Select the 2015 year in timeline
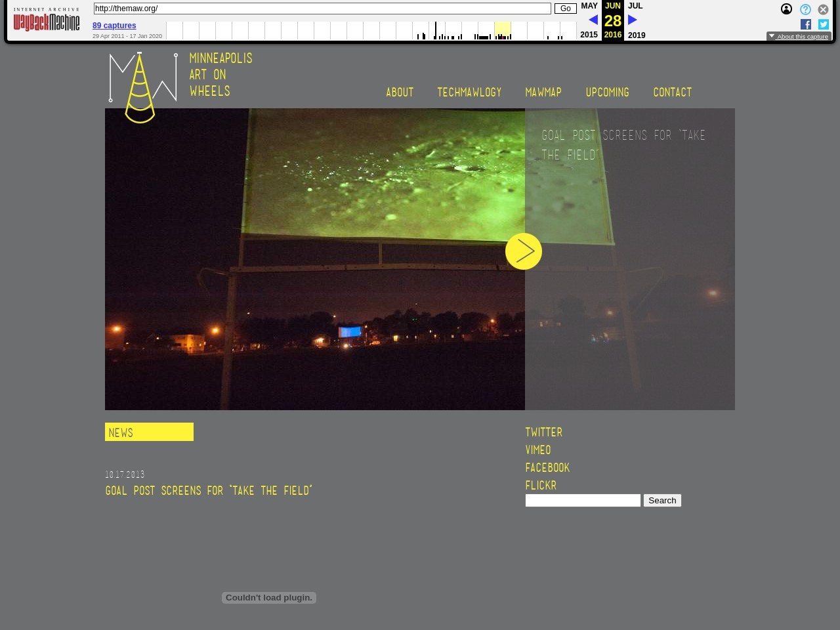840x630 pixels. 589,35
